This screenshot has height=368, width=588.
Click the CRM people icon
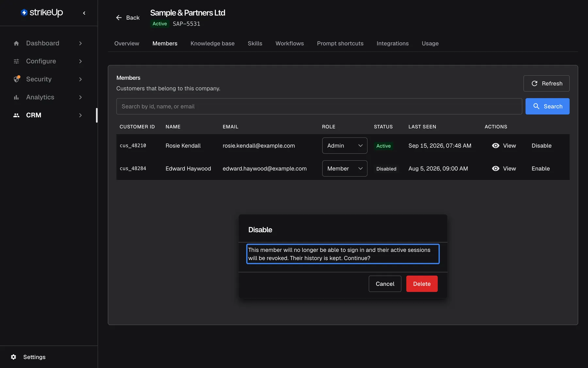tap(16, 115)
